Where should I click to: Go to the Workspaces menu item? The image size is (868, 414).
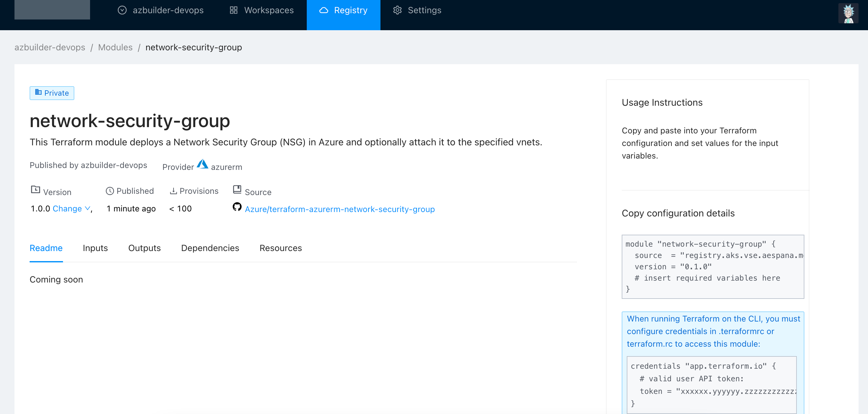pyautogui.click(x=261, y=10)
